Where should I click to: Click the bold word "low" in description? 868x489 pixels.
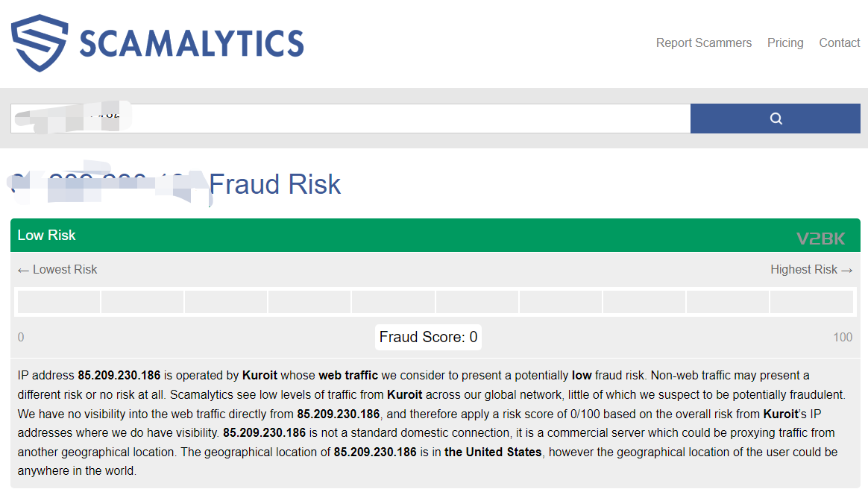[x=582, y=375]
